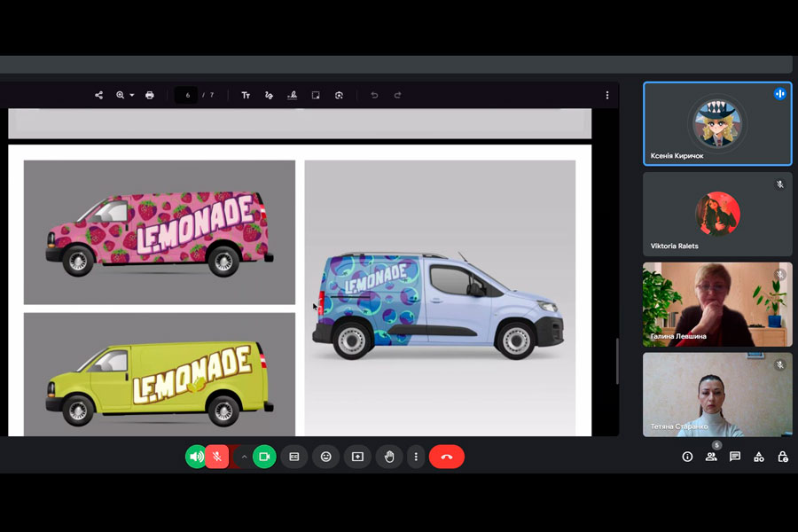This screenshot has height=532, width=798.
Task: Click the redo arrow in PDF toolbar
Action: click(x=397, y=95)
